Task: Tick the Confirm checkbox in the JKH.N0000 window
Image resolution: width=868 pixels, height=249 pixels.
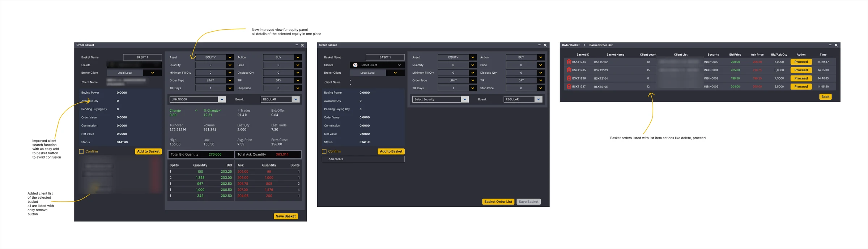Action: 81,151
